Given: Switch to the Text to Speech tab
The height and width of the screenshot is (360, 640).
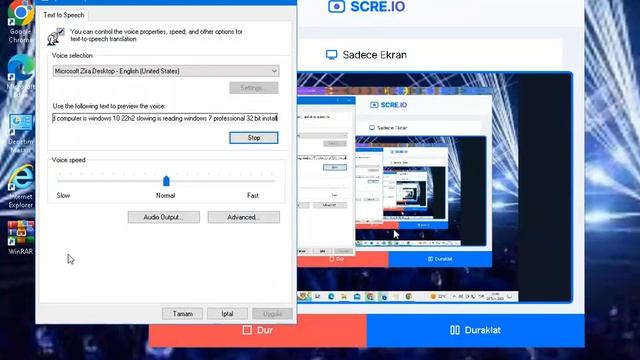Looking at the screenshot, I should click(64, 15).
